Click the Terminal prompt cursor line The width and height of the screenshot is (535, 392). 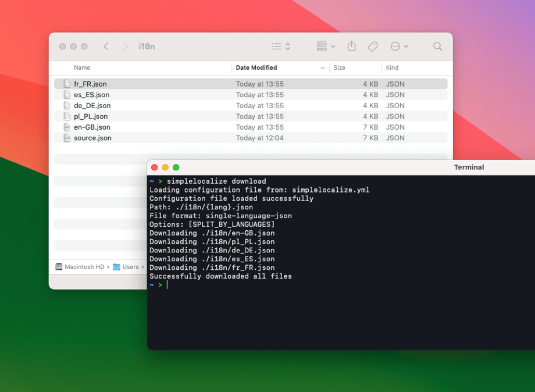tap(159, 285)
